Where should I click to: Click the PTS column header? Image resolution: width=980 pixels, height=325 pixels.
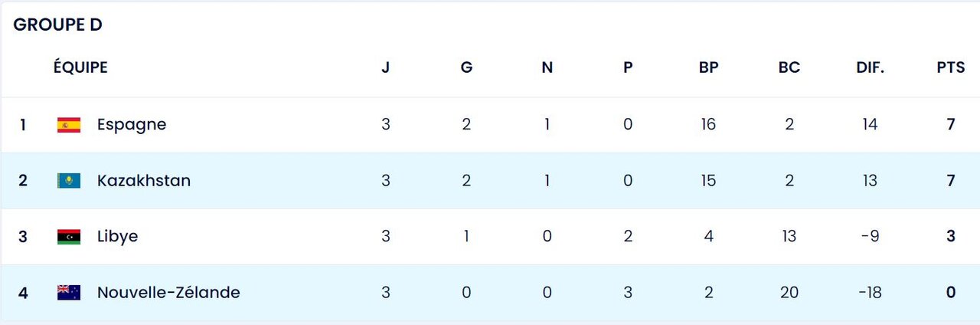tap(951, 67)
